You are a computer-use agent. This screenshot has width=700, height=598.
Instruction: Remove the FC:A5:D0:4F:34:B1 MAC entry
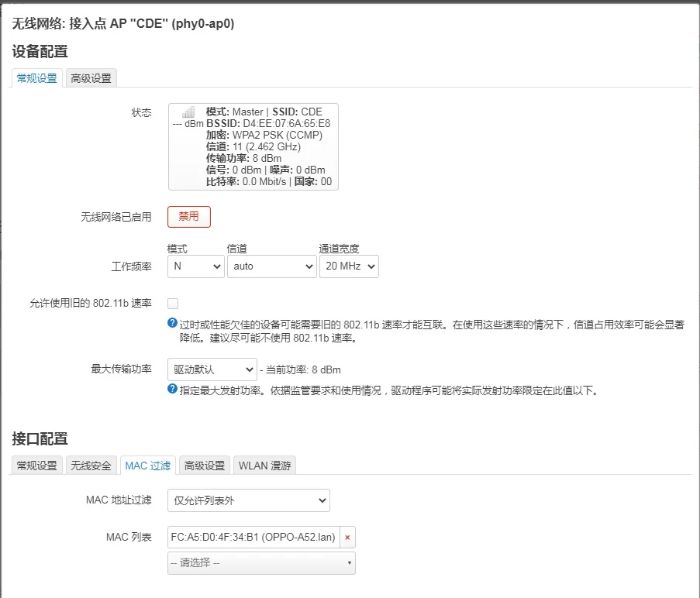(347, 537)
